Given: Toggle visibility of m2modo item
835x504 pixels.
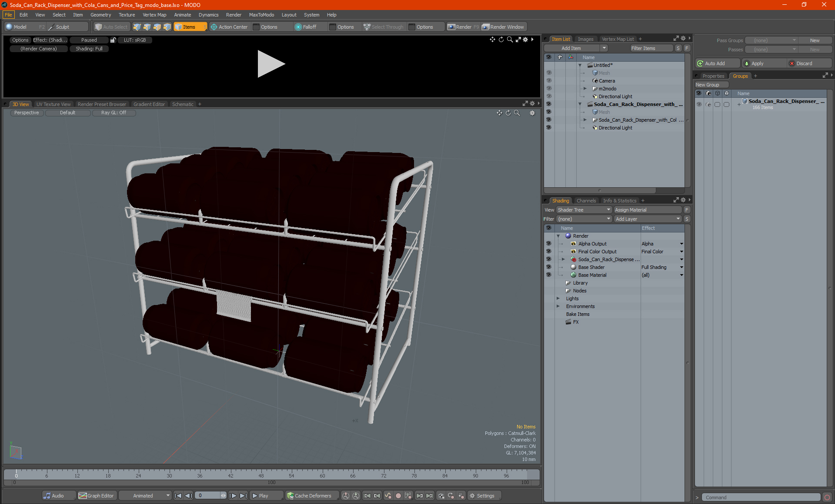Looking at the screenshot, I should coord(549,89).
